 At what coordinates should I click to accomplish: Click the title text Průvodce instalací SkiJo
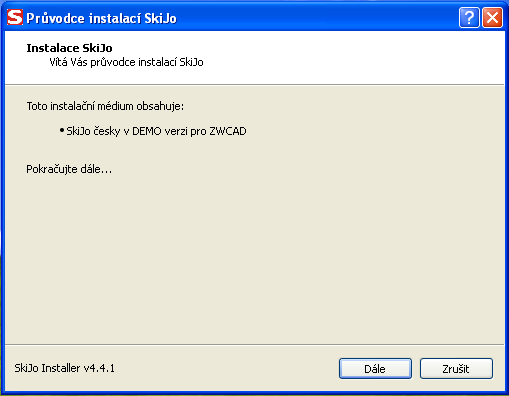click(x=101, y=18)
